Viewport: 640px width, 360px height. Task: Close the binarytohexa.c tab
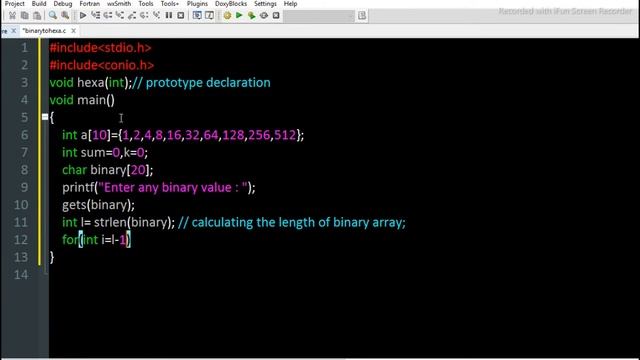(x=73, y=31)
